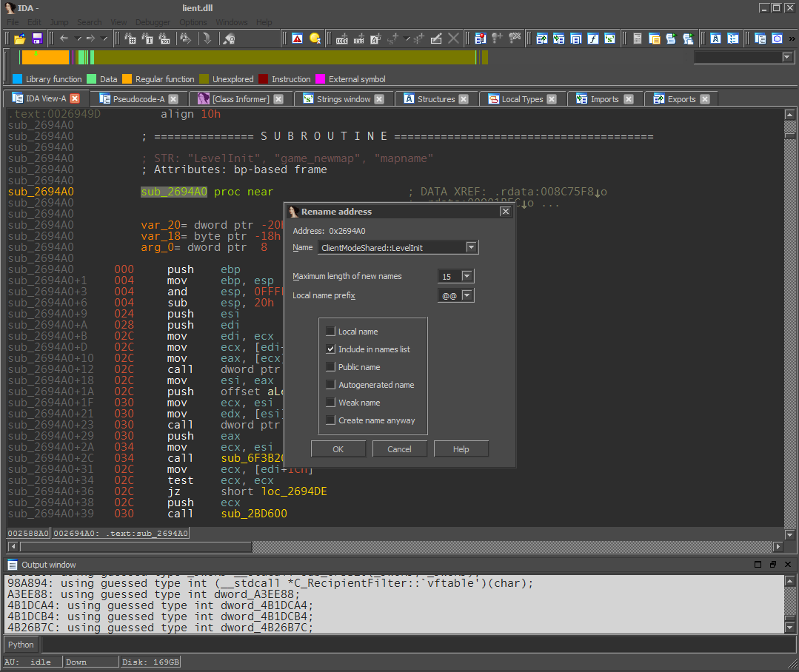Open the strings window 's' toolbar icon

point(609,38)
